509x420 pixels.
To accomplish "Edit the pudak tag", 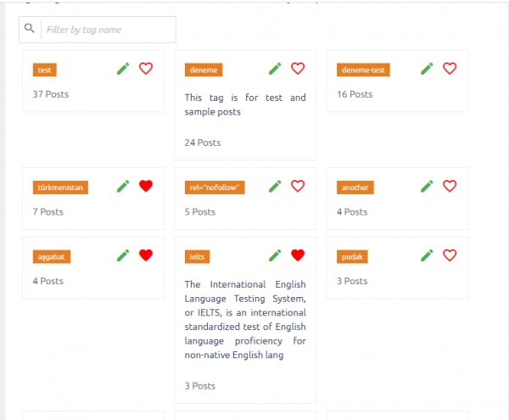I will click(427, 255).
